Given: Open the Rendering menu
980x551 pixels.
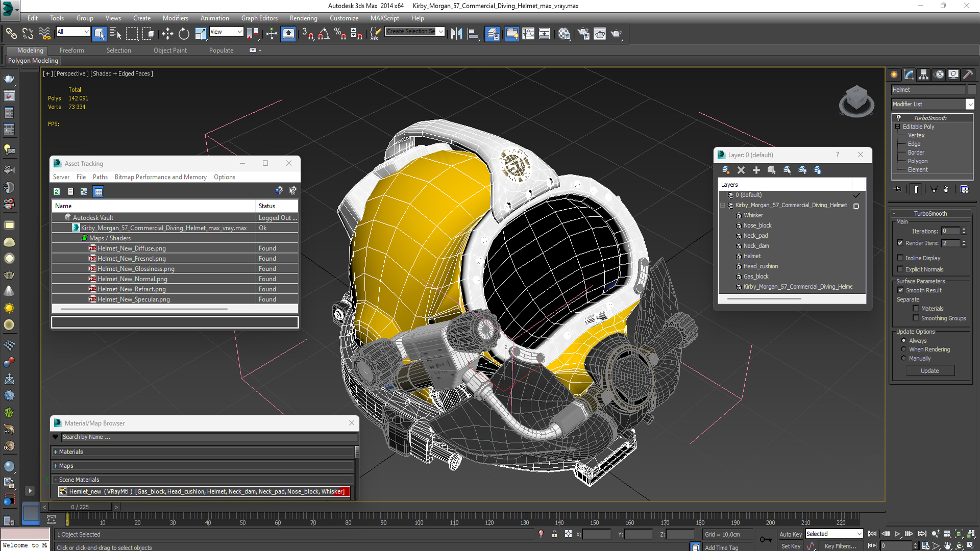Looking at the screenshot, I should (x=303, y=18).
